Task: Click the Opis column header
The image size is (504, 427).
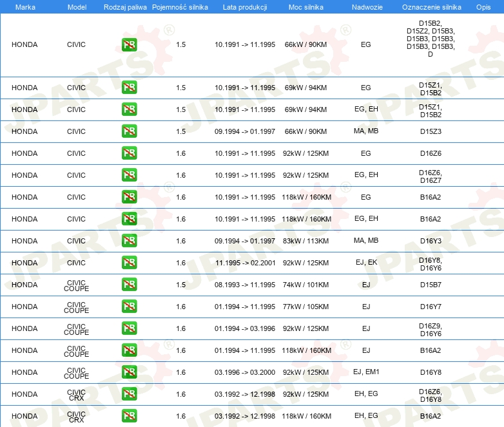Action: tap(483, 7)
